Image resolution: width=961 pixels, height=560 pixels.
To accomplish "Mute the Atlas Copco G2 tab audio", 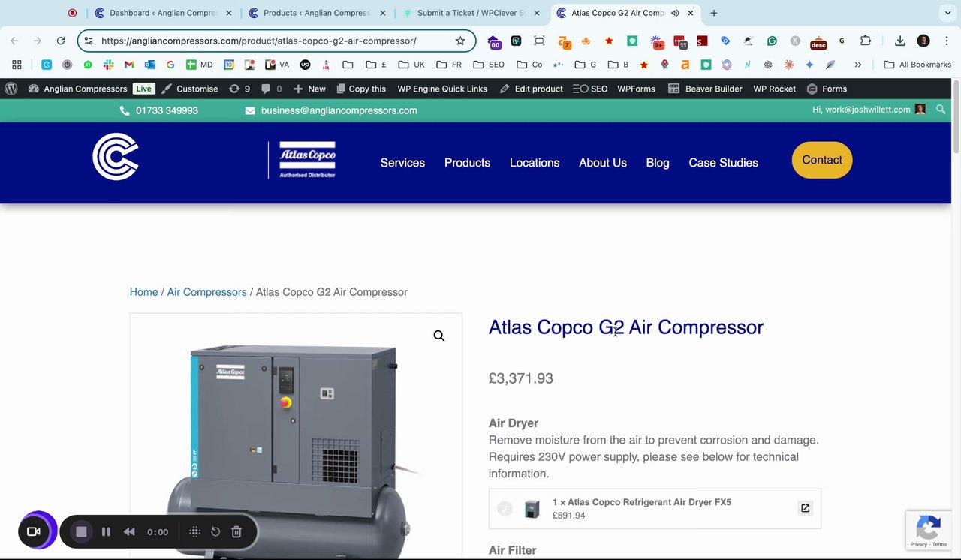I will [675, 13].
